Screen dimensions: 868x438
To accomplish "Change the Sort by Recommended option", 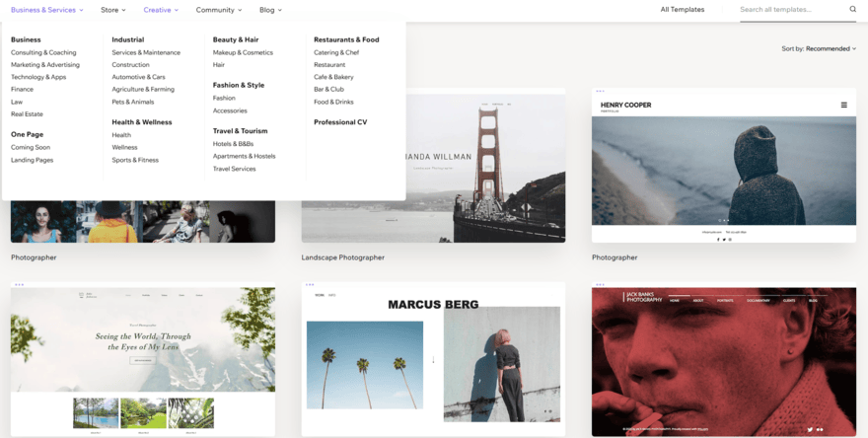I will [831, 48].
